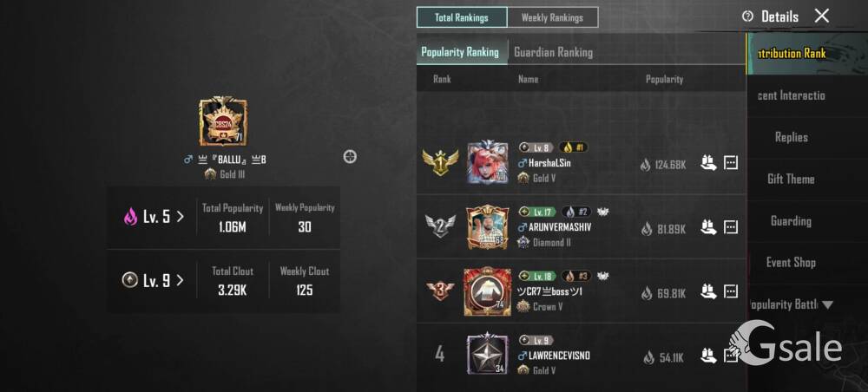This screenshot has width=868, height=392.
Task: Expand Popularity Battle dropdown arrow
Action: click(827, 304)
